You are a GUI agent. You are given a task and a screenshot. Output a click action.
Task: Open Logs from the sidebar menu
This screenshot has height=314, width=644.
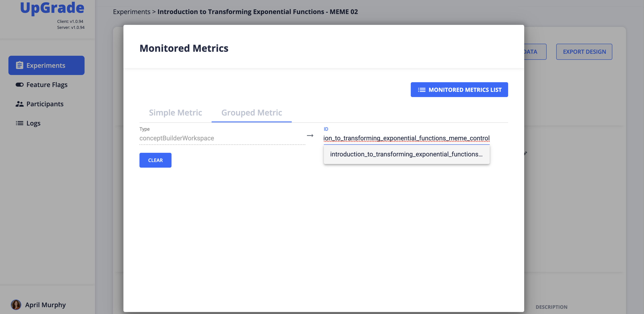33,123
